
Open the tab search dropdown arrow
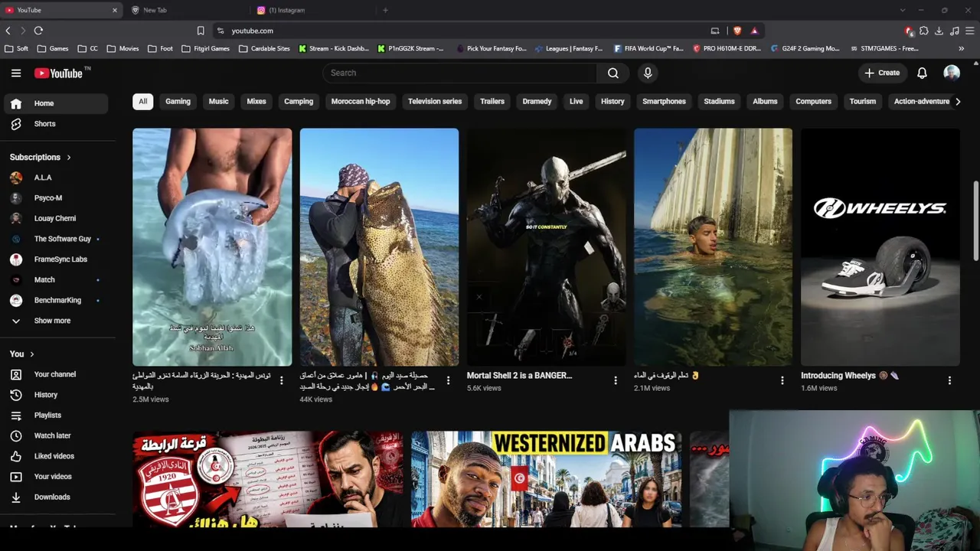point(902,10)
